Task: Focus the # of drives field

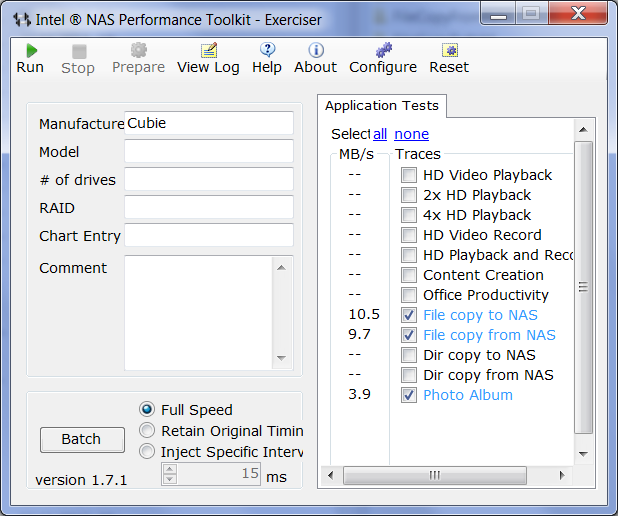Action: tap(209, 179)
